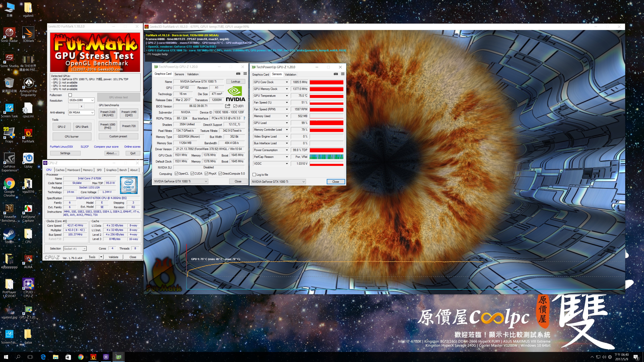Switch to the SPD tab in CPU-Z
Viewport: 644px width, 362px height.
pyautogui.click(x=99, y=170)
